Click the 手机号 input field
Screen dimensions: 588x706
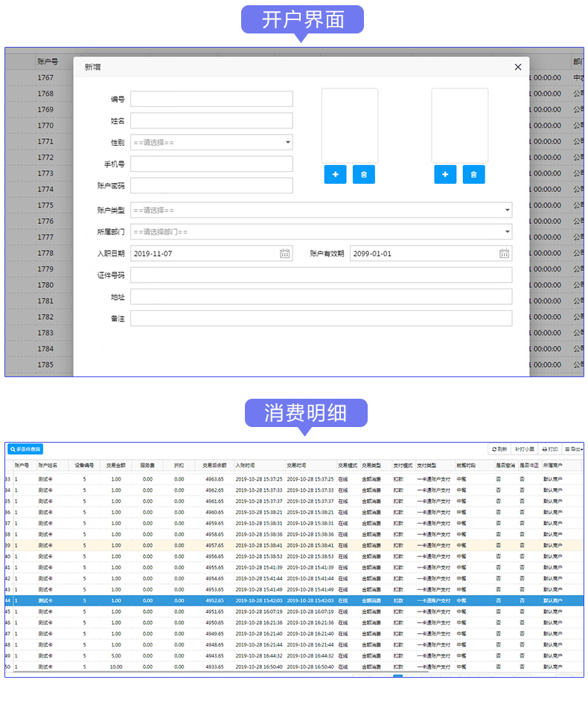point(211,164)
